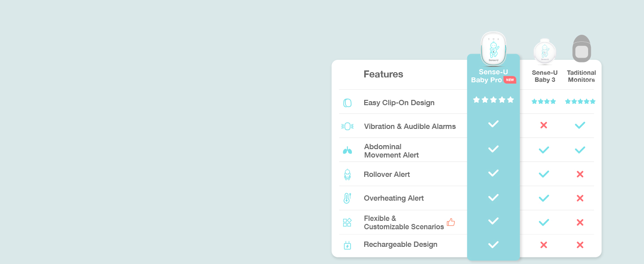Click the Baby Pro checkmark for Rechargeable Design
Screen dimensions: 644x264
point(494,244)
